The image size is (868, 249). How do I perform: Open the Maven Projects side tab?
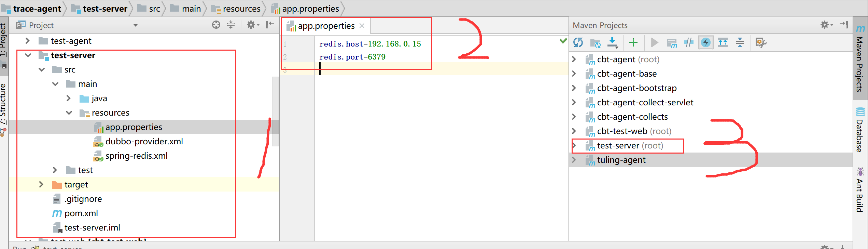point(860,58)
